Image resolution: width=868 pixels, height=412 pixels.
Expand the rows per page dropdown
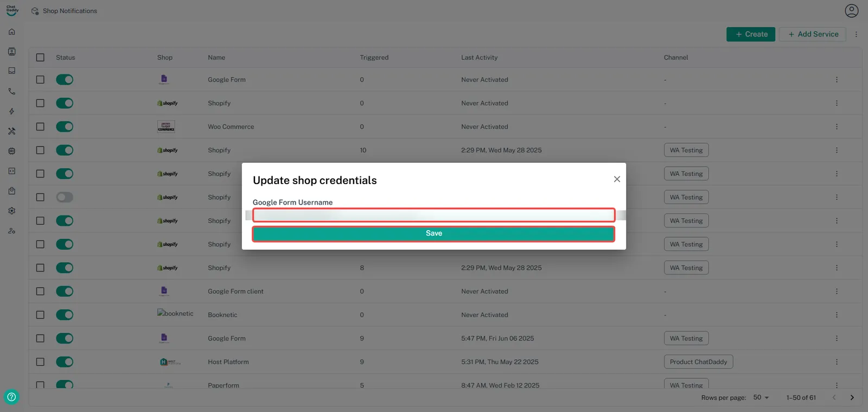761,397
